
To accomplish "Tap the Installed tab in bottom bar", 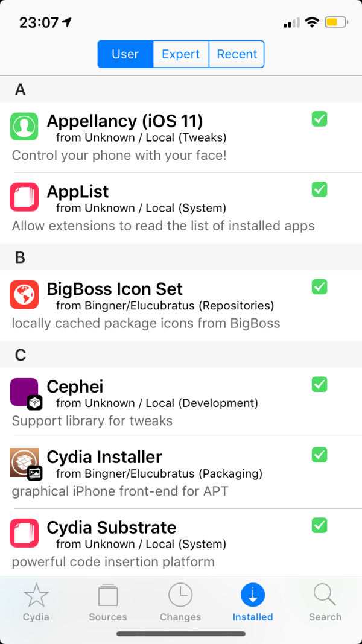I will (253, 602).
